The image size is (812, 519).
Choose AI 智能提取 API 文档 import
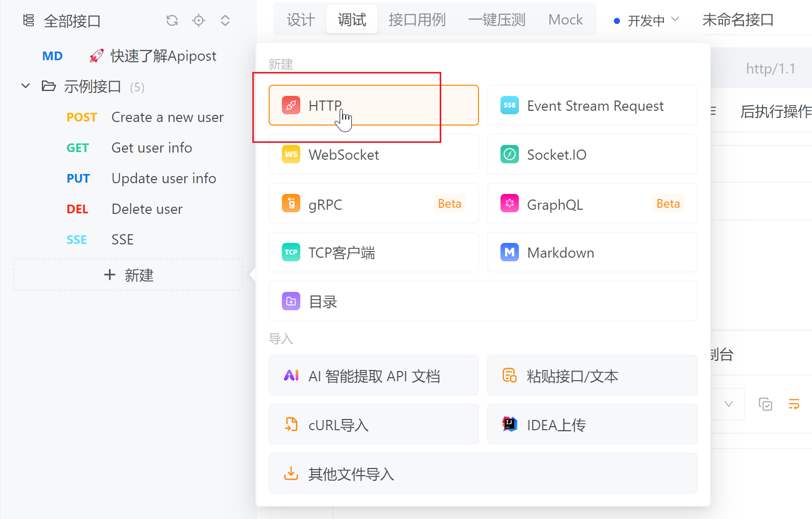(x=374, y=375)
